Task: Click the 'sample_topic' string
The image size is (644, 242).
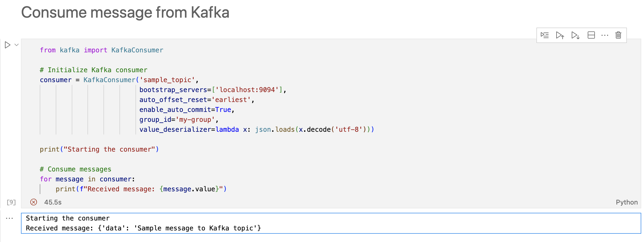Action: (x=167, y=80)
